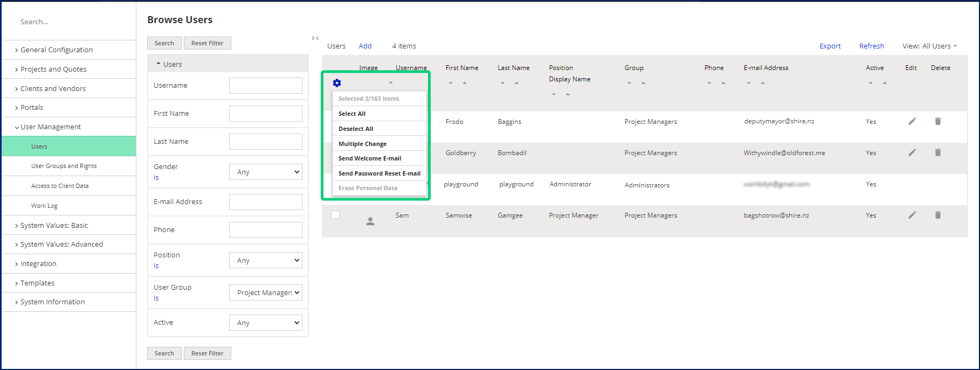Delete Samwise Gamgee using the trash icon
The image size is (980, 370).
938,215
